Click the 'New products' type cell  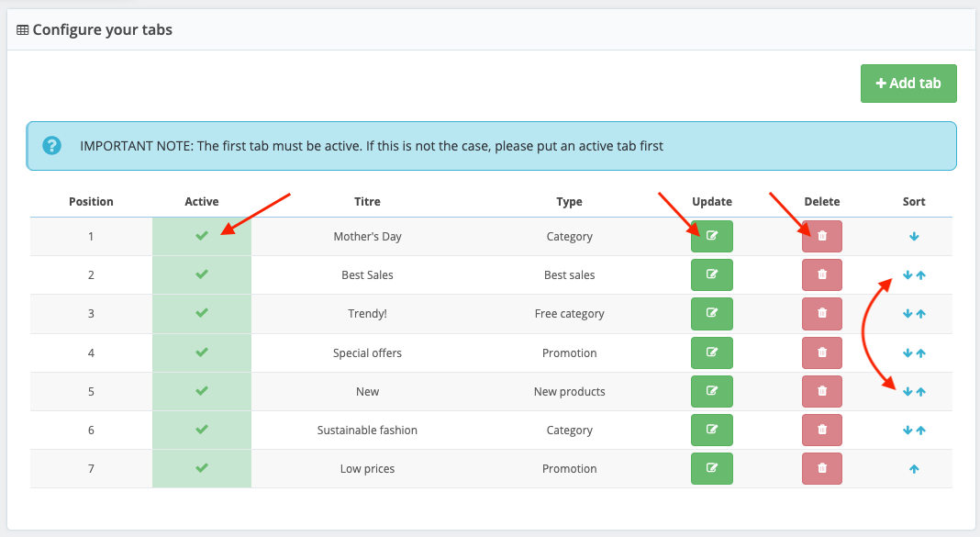click(570, 391)
